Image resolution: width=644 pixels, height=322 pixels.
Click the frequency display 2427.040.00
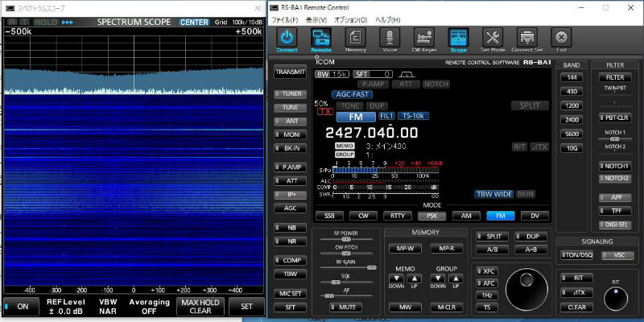click(x=372, y=133)
